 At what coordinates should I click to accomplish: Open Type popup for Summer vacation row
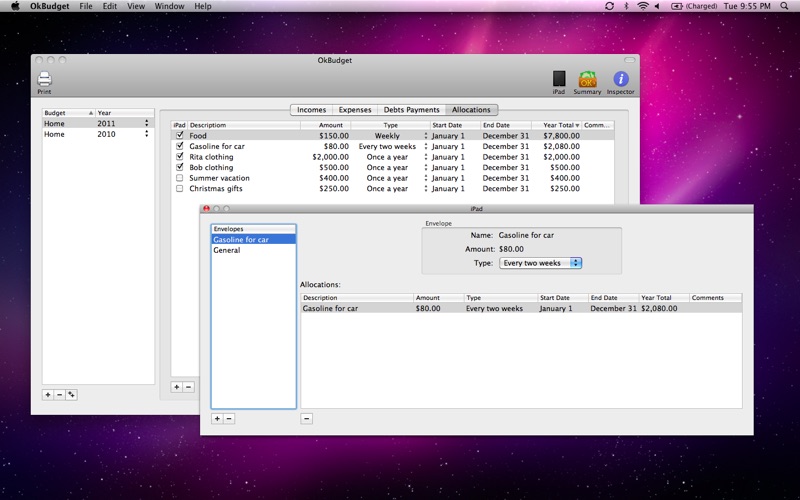click(x=426, y=178)
